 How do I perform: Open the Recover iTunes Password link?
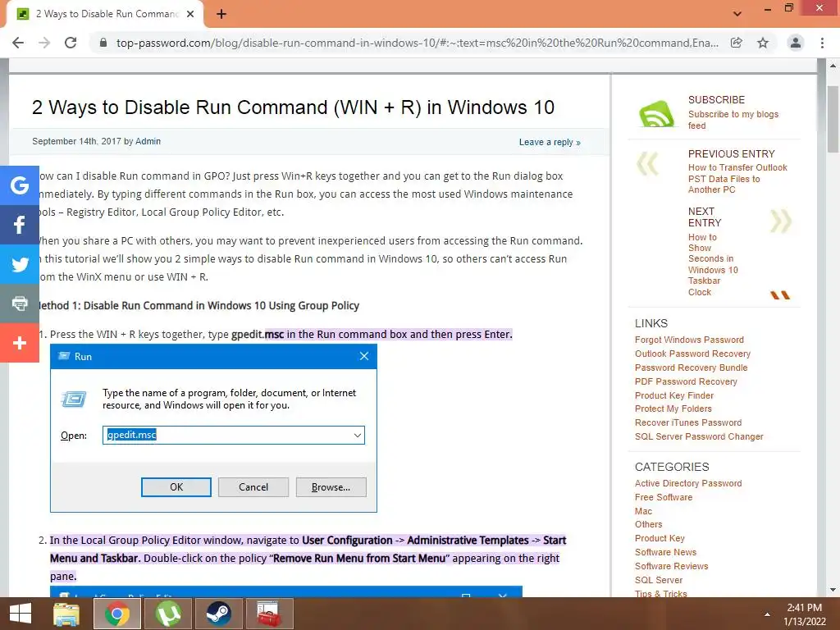coord(688,422)
